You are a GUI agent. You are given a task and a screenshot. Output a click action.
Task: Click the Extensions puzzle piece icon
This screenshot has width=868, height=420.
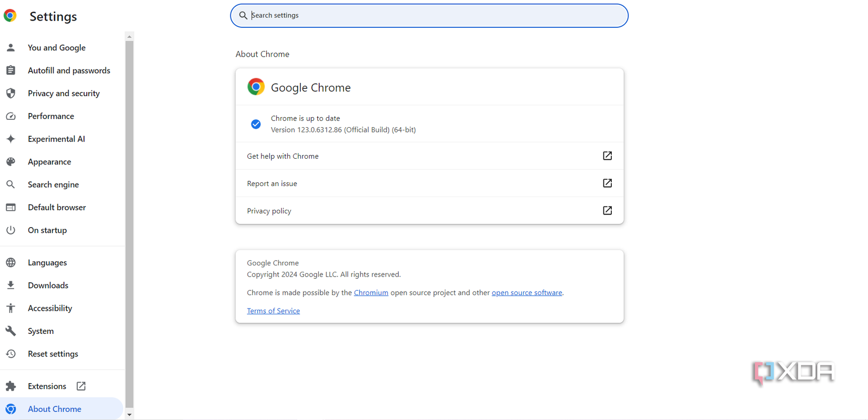(11, 386)
